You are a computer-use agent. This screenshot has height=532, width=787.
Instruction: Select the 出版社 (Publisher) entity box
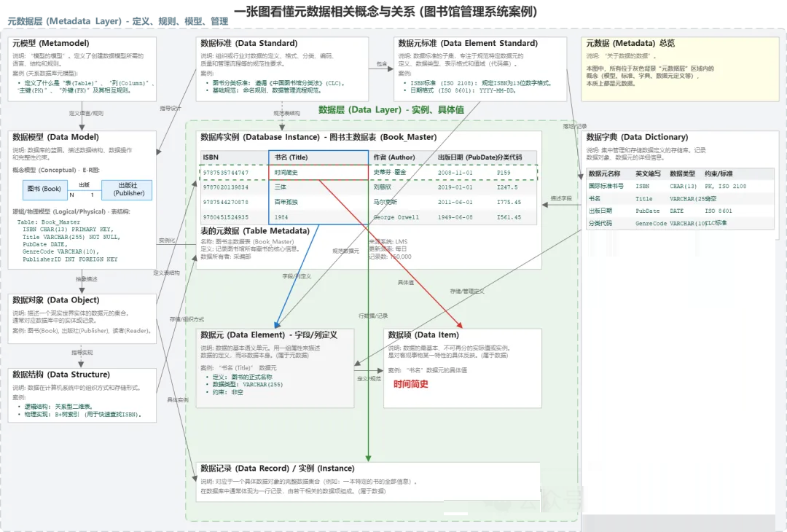click(x=128, y=189)
